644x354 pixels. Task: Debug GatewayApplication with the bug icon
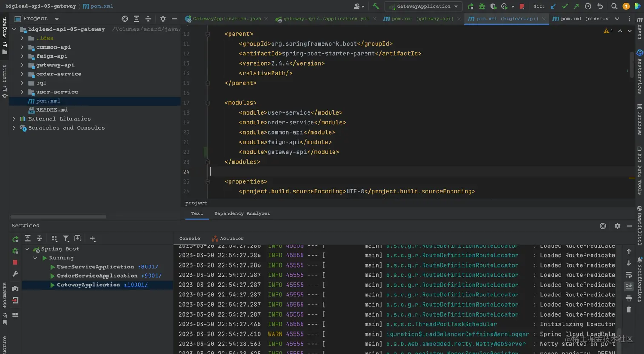coord(482,6)
